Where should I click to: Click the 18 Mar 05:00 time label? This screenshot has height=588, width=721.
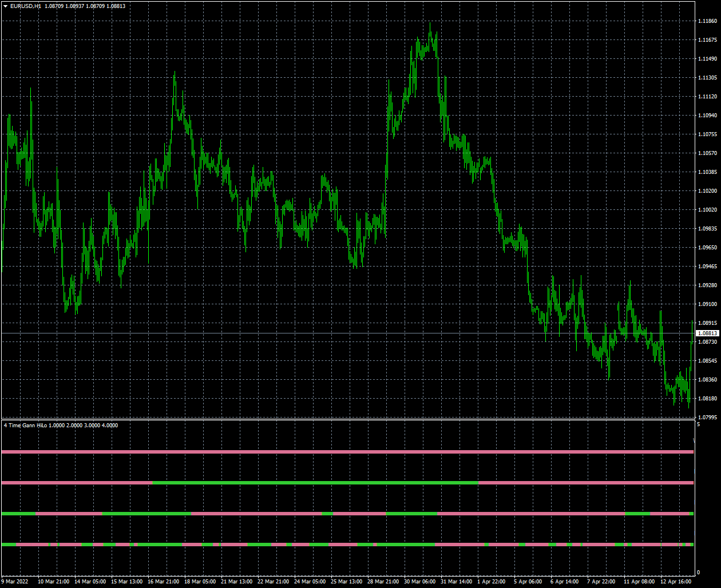(200, 582)
